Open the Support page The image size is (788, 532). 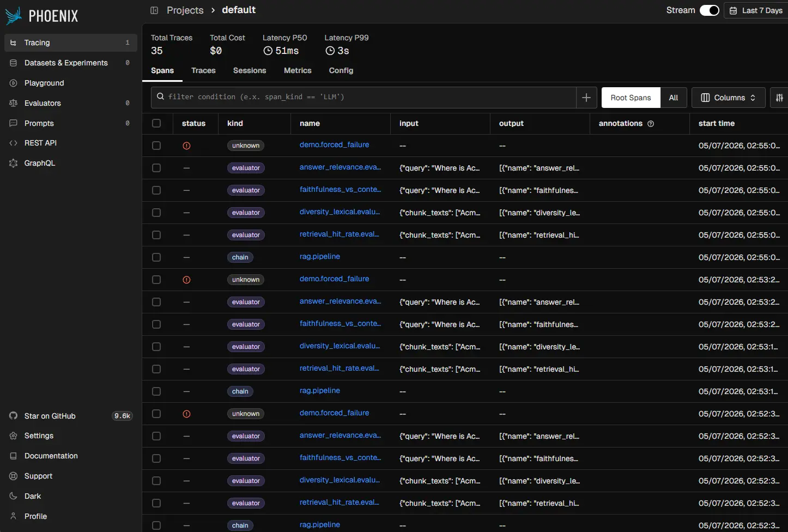(71, 476)
